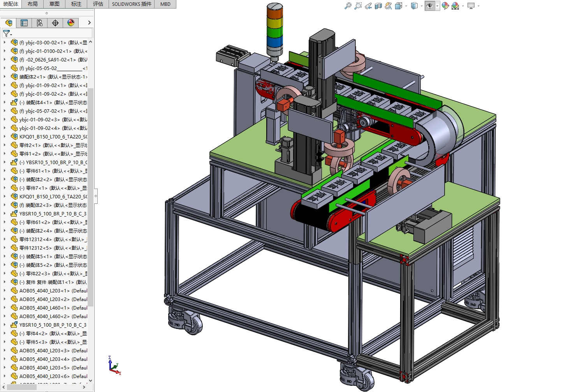Click the Previous View icon

[368, 6]
